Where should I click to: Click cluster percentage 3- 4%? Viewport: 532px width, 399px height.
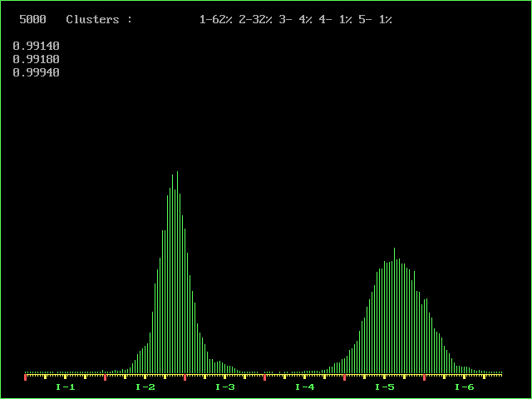pos(296,20)
